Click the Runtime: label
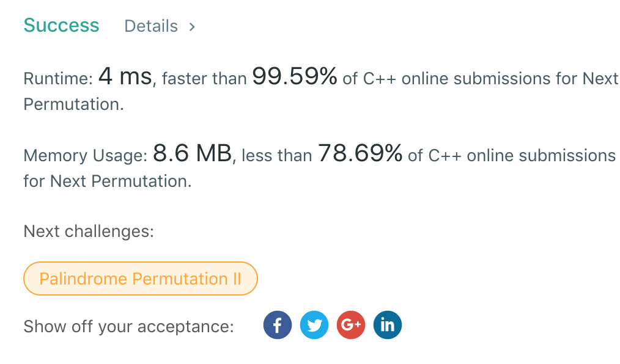This screenshot has width=620, height=364. pyautogui.click(x=57, y=79)
